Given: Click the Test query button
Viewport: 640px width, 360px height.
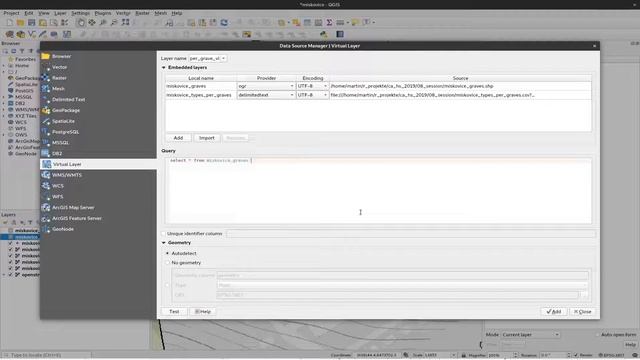Looking at the screenshot, I should click(174, 311).
